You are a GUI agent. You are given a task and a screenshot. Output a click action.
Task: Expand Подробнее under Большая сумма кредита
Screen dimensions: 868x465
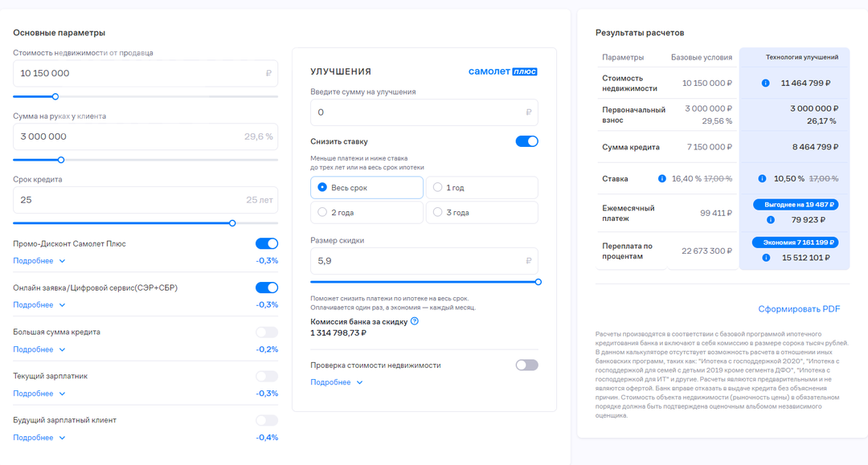click(x=39, y=349)
